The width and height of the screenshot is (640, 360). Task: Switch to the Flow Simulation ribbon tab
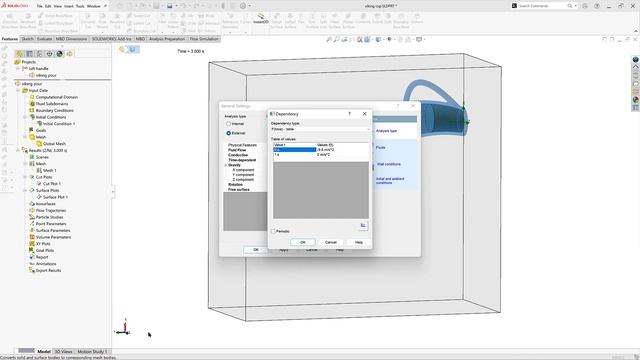[204, 39]
